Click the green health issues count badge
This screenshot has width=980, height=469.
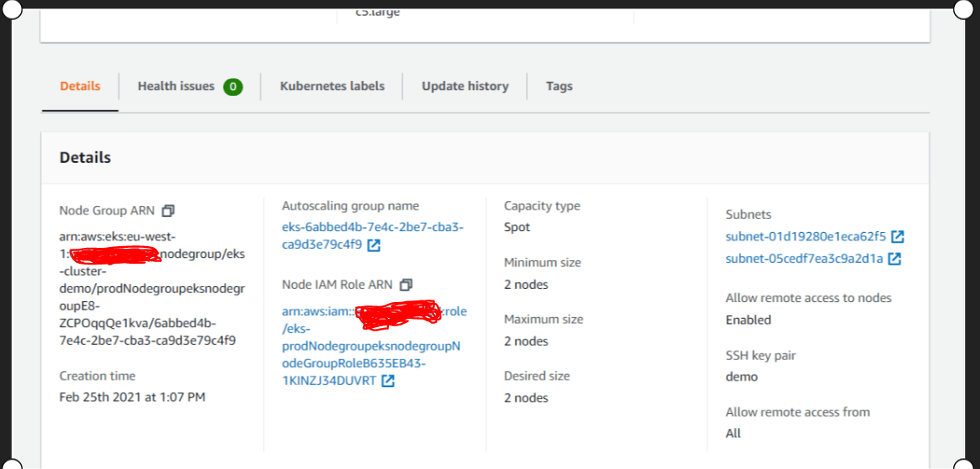pos(233,87)
